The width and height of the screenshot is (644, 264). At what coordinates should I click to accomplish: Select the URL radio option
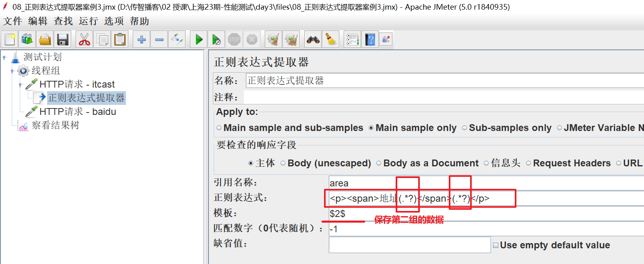point(619,163)
